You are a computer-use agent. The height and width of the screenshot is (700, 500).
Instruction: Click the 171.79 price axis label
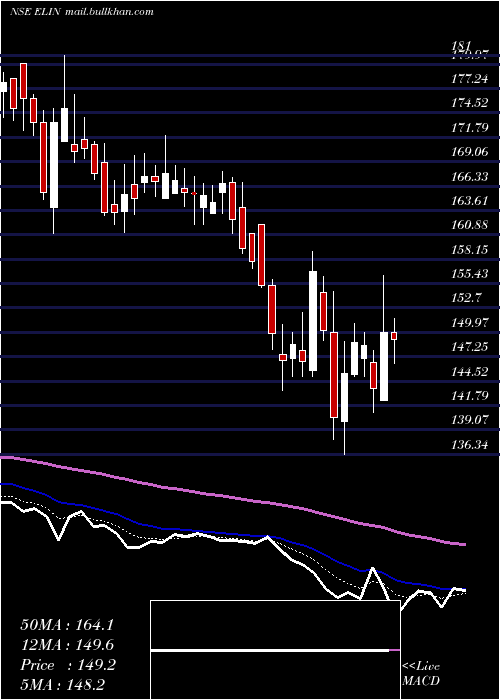pyautogui.click(x=468, y=128)
